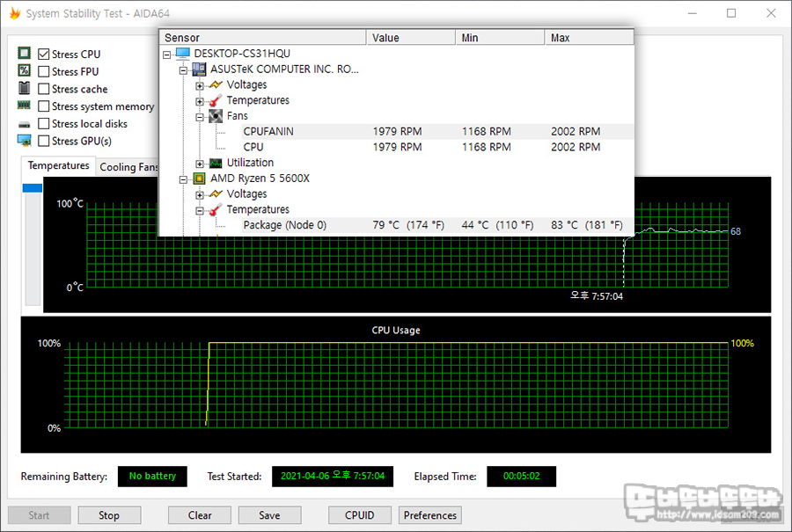The height and width of the screenshot is (532, 792).
Task: Minimize the AIDA64 window
Action: 692,13
